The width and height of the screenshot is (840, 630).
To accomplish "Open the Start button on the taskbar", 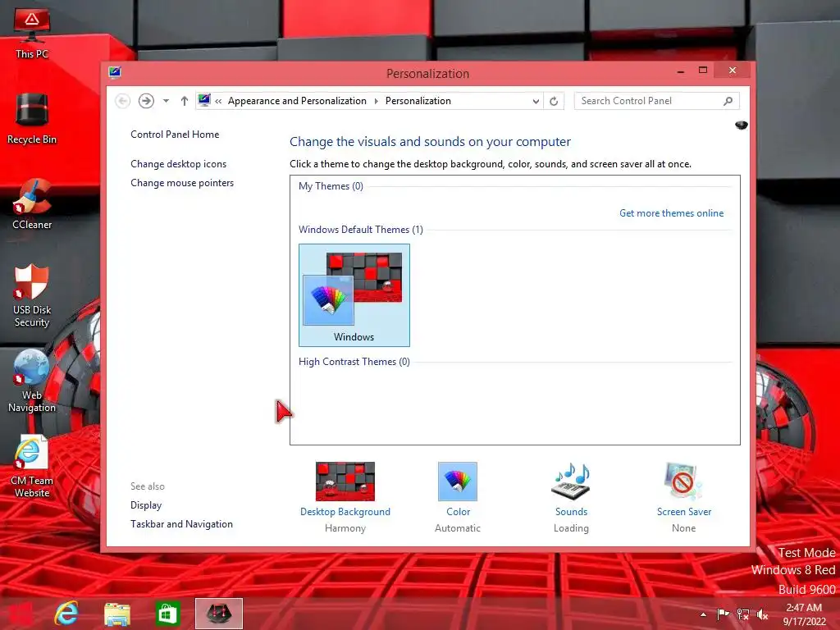I will click(x=20, y=614).
